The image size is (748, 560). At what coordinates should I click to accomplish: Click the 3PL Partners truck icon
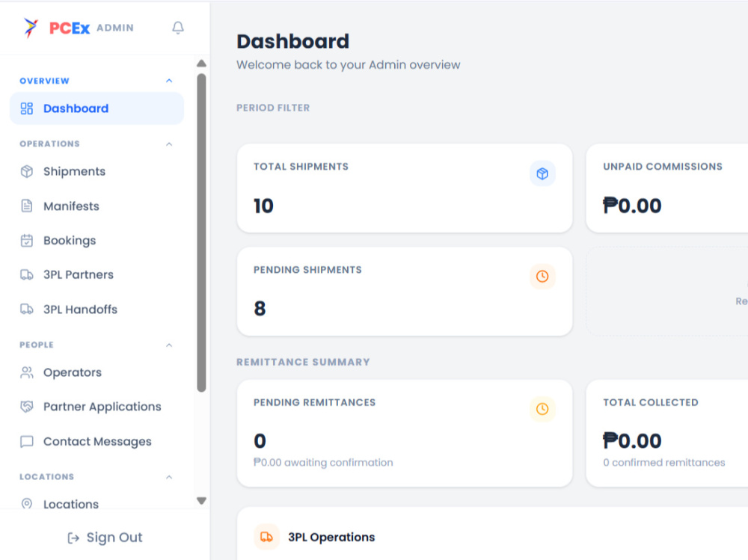[27, 274]
